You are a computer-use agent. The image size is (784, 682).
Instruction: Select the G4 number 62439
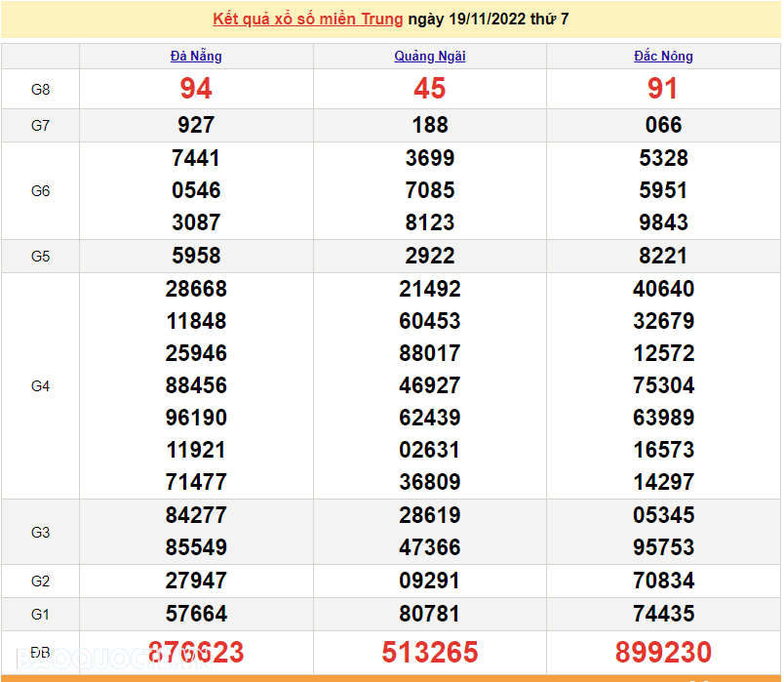(x=430, y=418)
